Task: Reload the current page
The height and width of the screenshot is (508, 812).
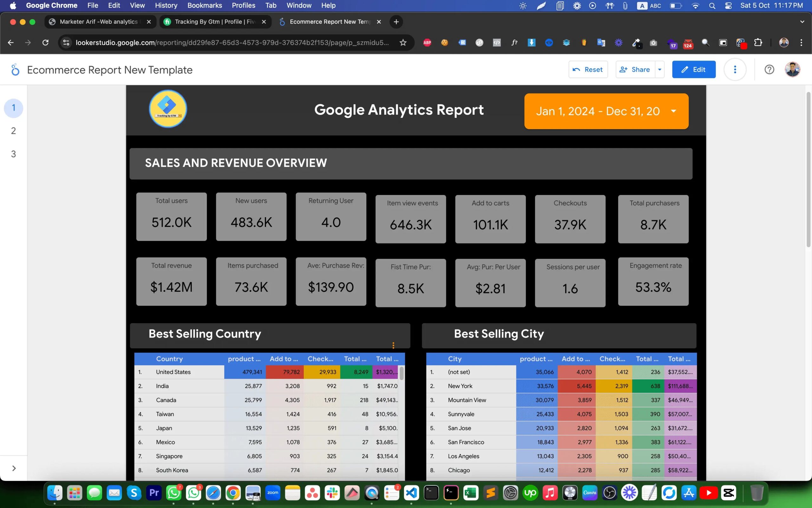Action: click(x=45, y=43)
